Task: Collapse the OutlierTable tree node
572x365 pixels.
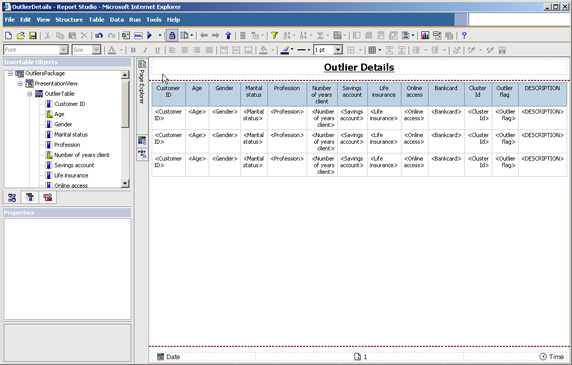Action: pos(30,94)
